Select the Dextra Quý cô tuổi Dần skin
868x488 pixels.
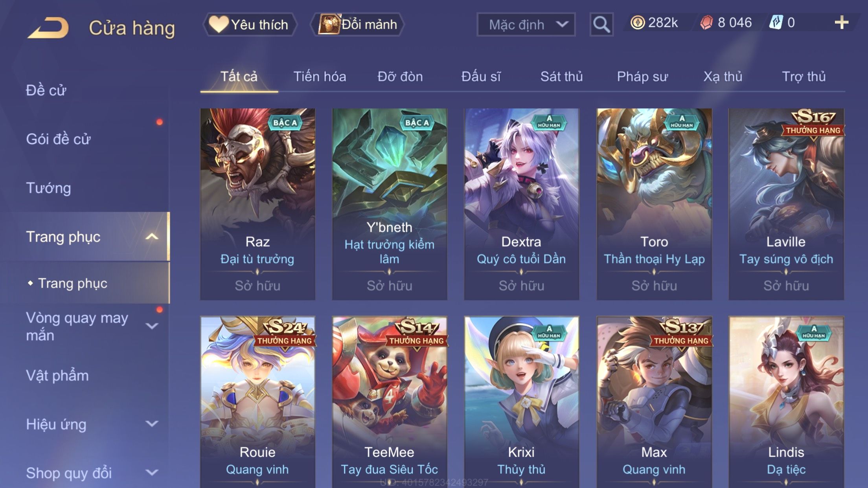click(x=521, y=204)
